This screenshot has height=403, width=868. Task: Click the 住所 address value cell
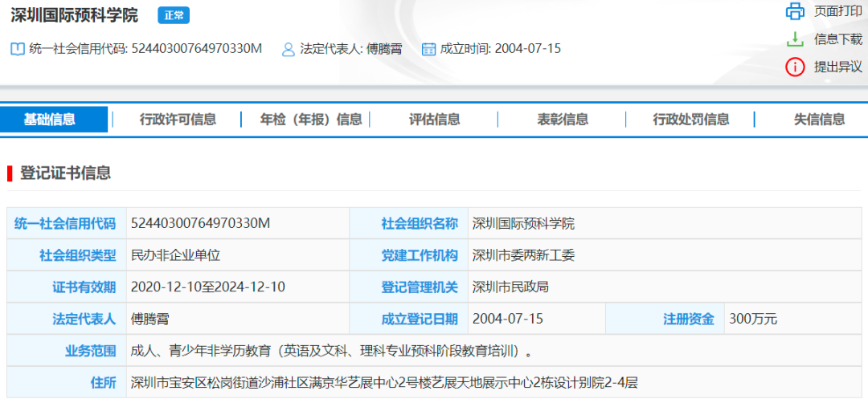[384, 383]
